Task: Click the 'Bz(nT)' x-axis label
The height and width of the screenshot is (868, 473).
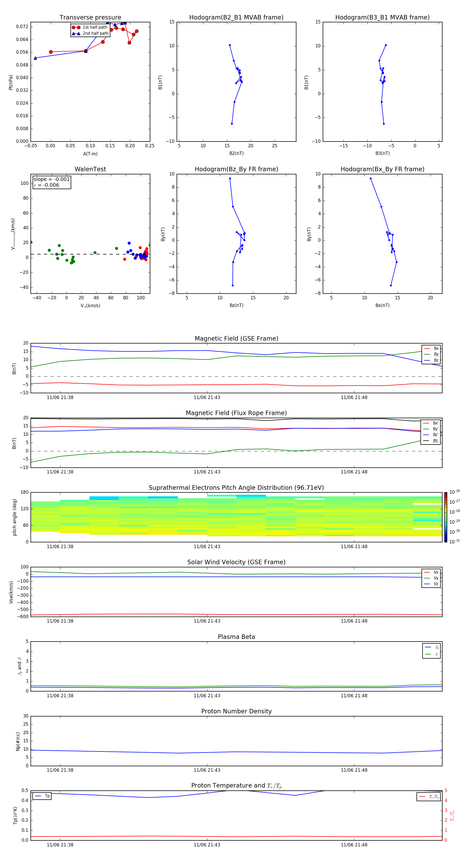Action: tap(236, 305)
